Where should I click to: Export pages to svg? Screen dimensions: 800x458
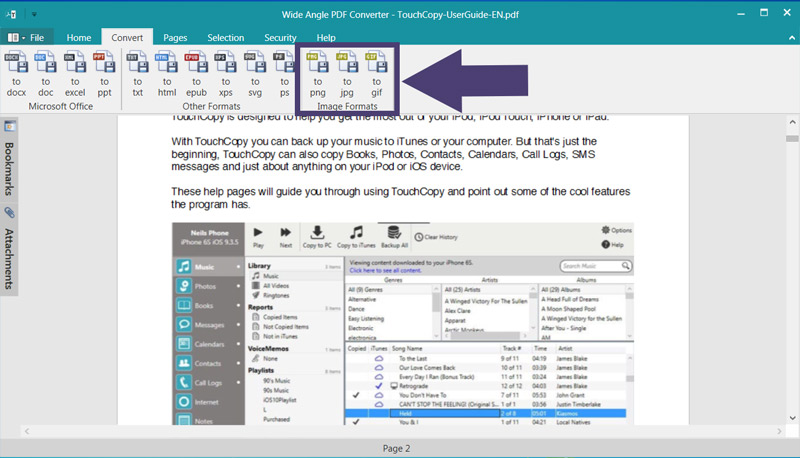[255, 73]
